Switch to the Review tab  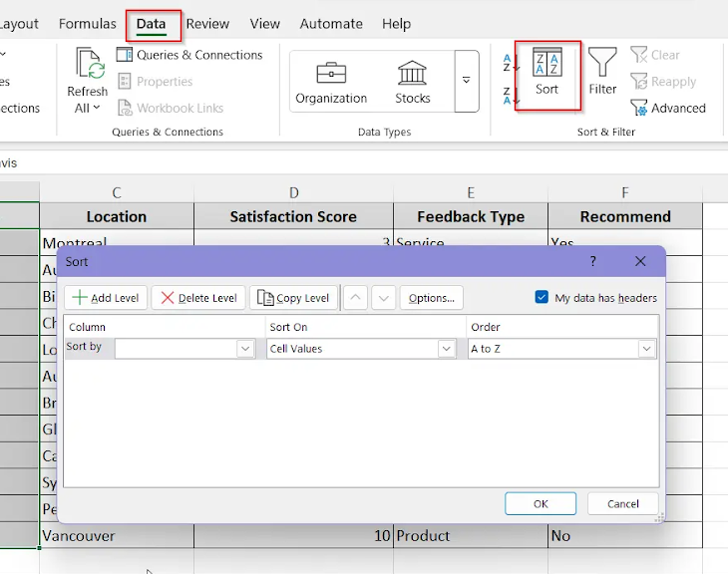pos(207,24)
